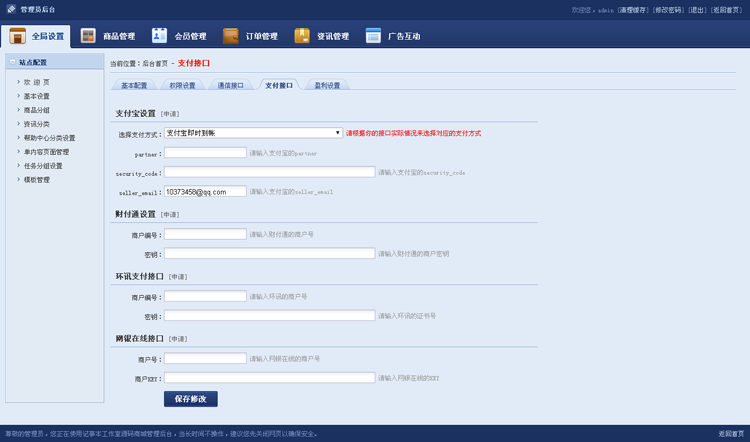Click the 资讯管理 package icon

[x=302, y=35]
